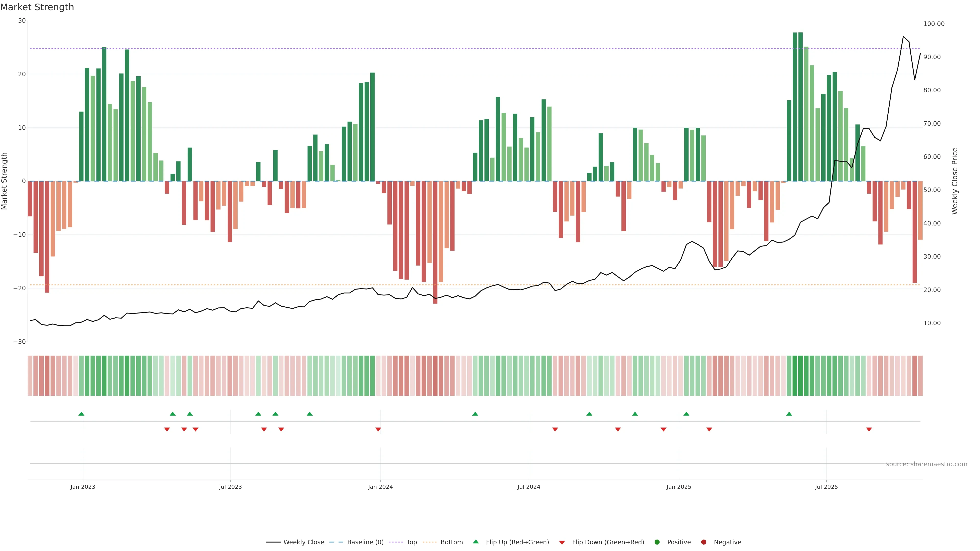Click the rightmost green flip-up triangle marker
Image resolution: width=980 pixels, height=551 pixels.
coord(789,414)
